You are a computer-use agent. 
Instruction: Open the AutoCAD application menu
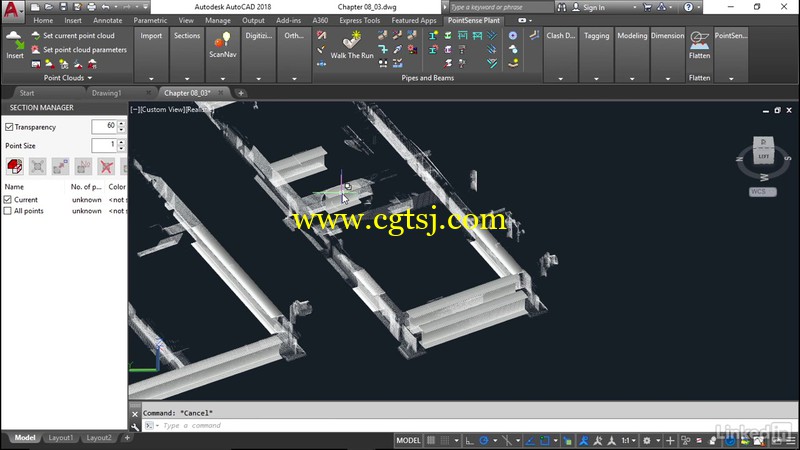point(12,10)
